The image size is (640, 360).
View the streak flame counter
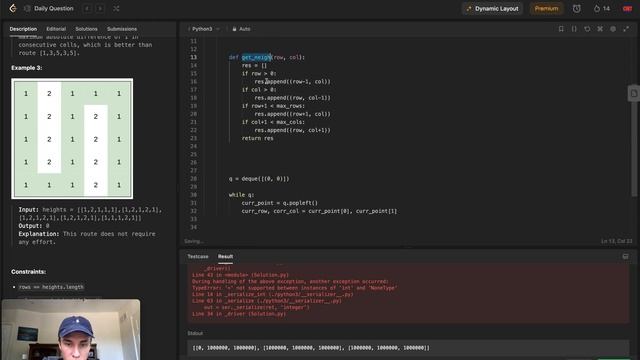[602, 8]
